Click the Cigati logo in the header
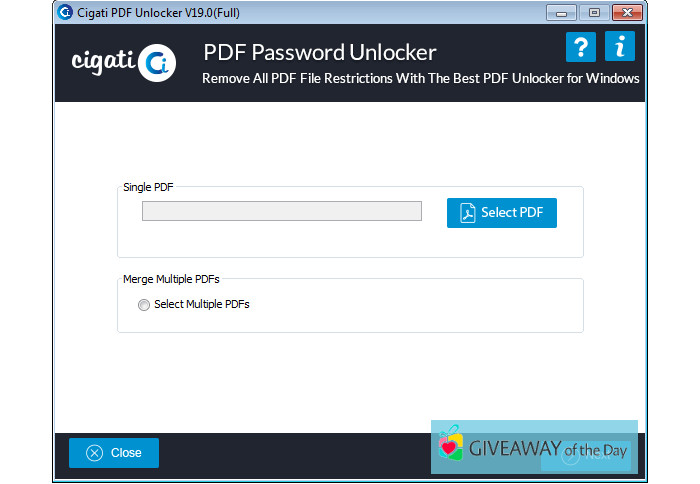This screenshot has height=484, width=700. pos(123,62)
